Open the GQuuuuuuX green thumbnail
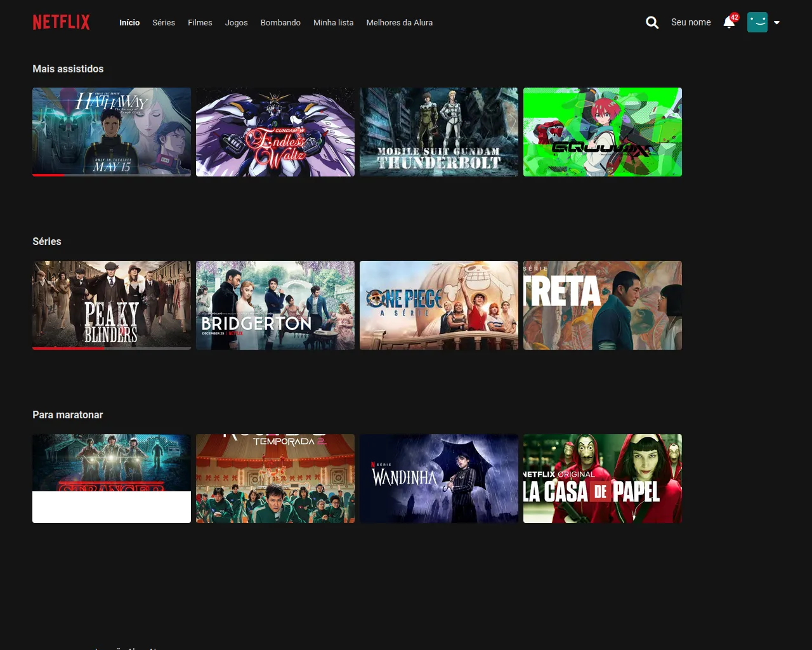Viewport: 812px width, 650px height. (603, 132)
